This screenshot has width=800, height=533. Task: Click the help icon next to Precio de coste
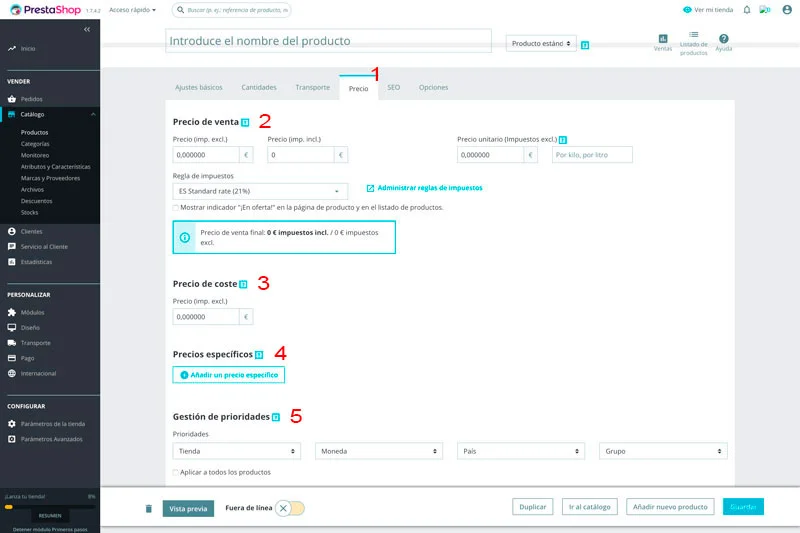point(243,285)
